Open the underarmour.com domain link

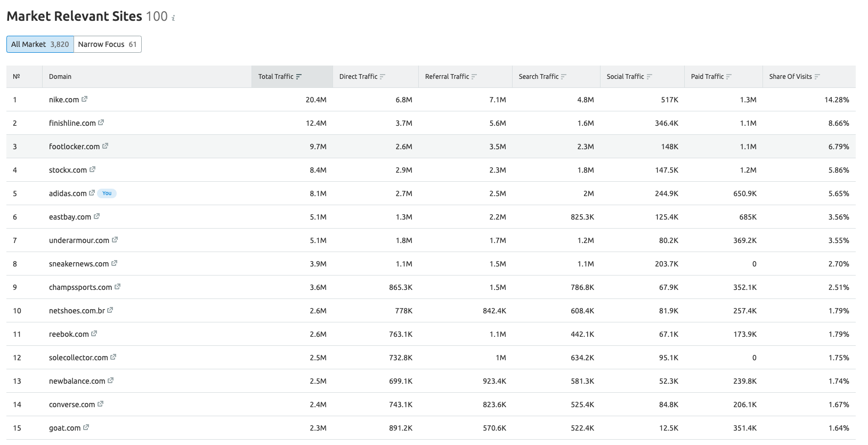pyautogui.click(x=79, y=240)
